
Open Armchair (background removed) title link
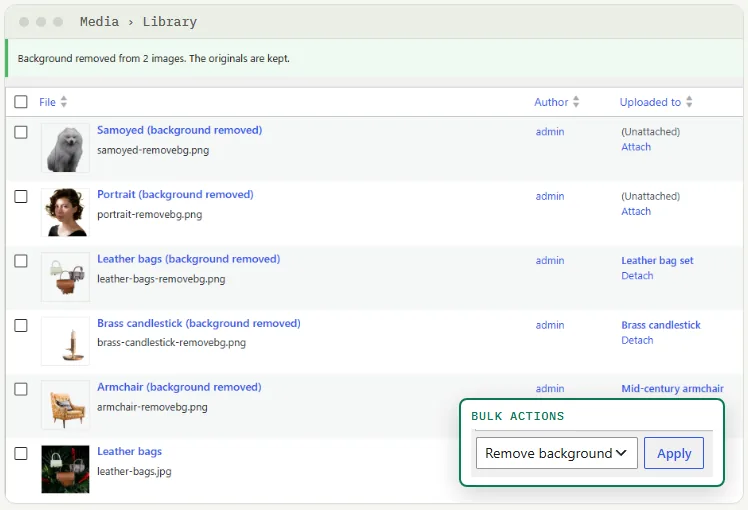click(179, 387)
